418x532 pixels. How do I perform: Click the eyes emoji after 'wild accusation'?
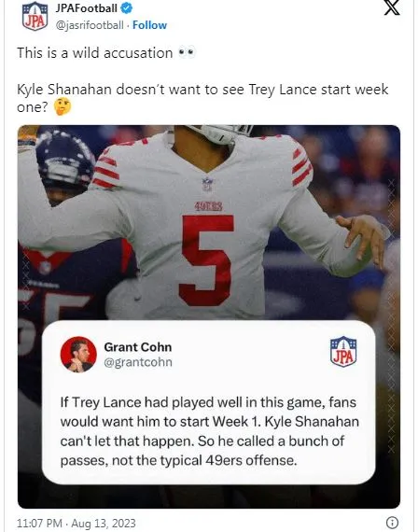[x=187, y=52]
